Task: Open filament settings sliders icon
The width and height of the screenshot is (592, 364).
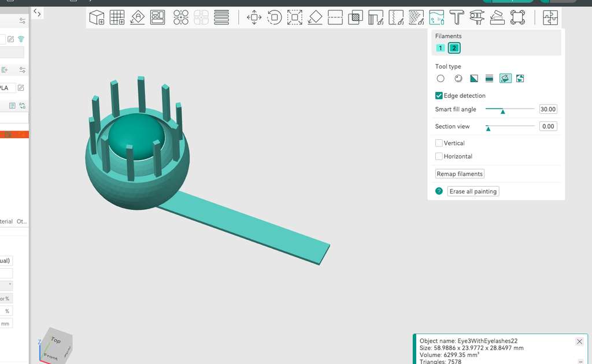Action: coord(23,70)
